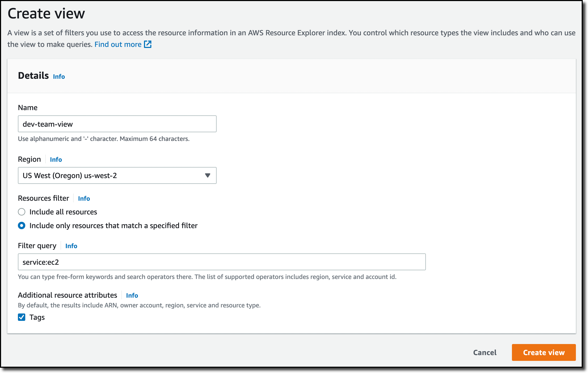588x373 pixels.
Task: Click the Include all resources label text
Action: pos(63,212)
